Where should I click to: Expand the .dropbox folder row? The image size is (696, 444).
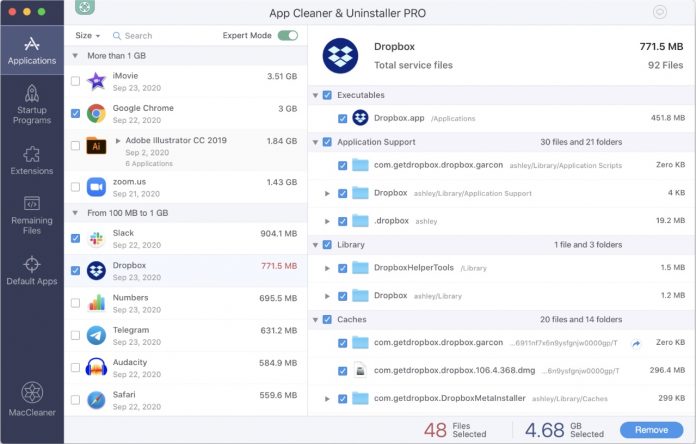tap(327, 221)
